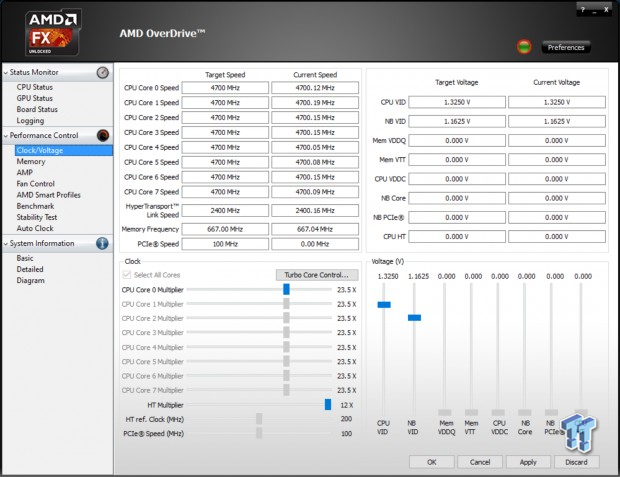Viewport: 620px width, 477px height.
Task: Click the green status indicator icon
Action: coord(524,47)
